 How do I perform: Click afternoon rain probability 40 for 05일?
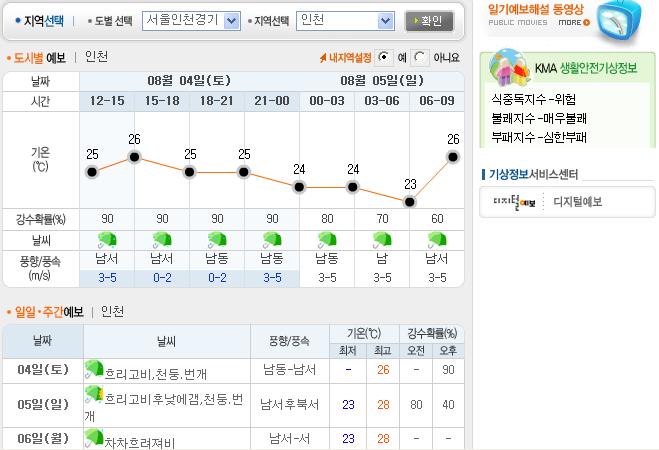[448, 405]
